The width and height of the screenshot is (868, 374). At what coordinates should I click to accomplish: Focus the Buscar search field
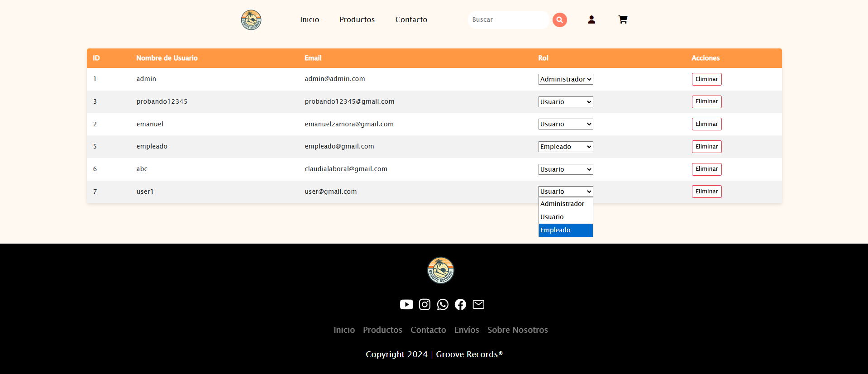point(508,20)
